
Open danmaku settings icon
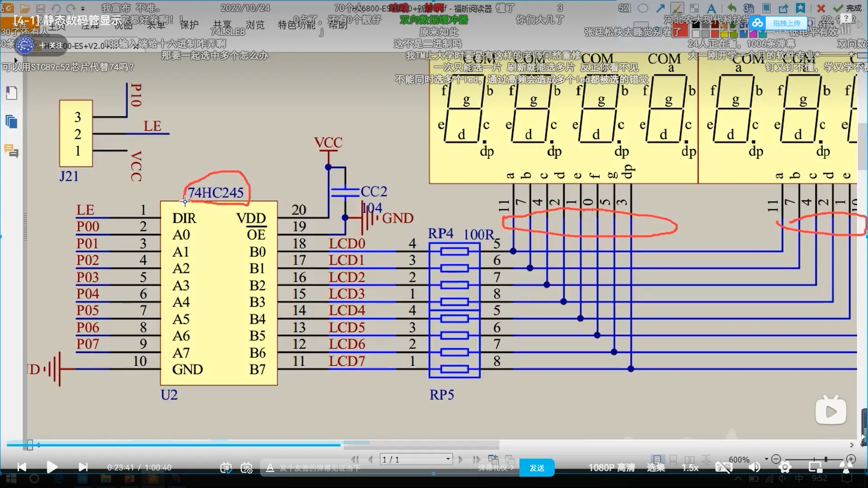246,468
